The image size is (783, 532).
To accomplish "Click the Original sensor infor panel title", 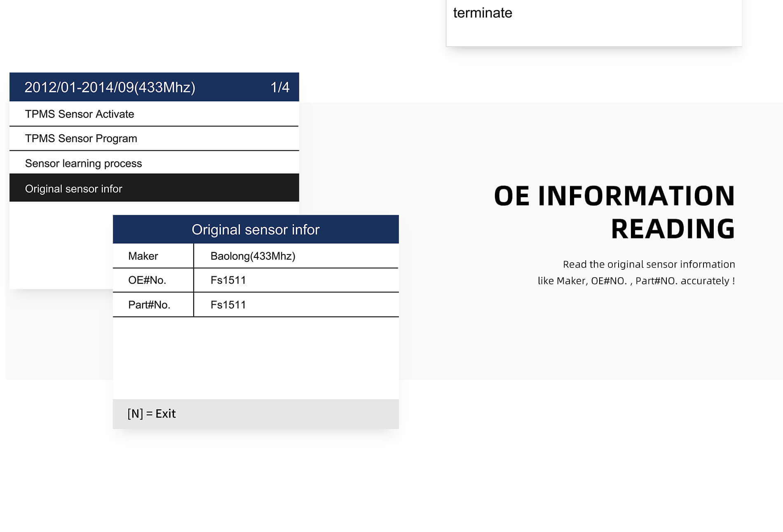I will pos(256,230).
